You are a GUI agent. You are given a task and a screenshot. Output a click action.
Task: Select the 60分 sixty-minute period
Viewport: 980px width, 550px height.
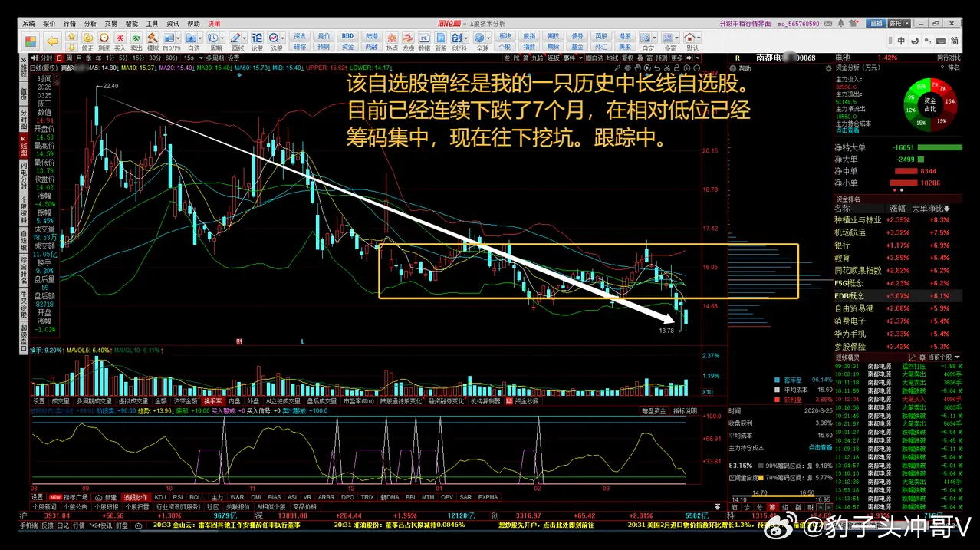[171, 58]
